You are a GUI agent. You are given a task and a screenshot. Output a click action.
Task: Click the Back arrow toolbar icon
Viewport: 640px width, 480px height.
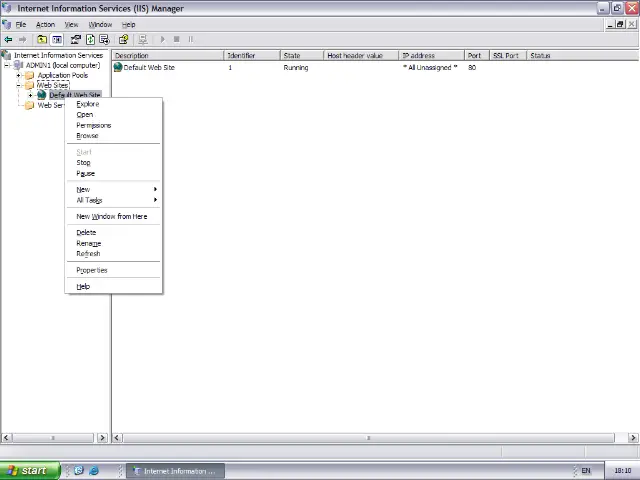[x=8, y=40]
